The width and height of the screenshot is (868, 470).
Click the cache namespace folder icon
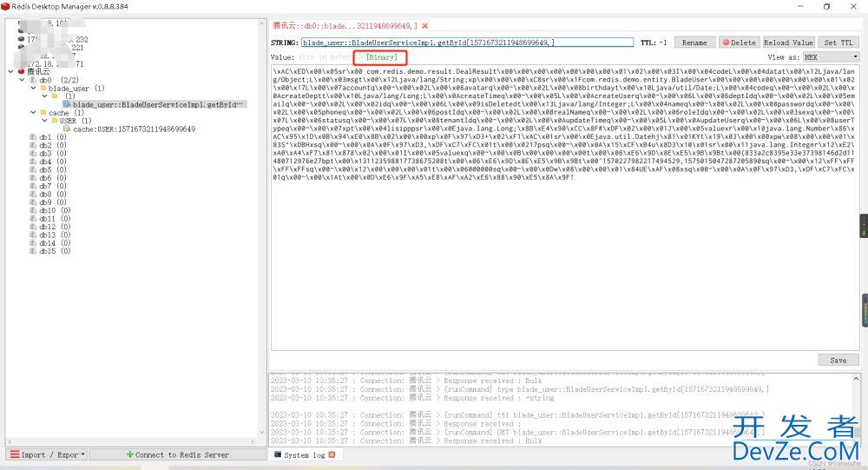pos(43,113)
